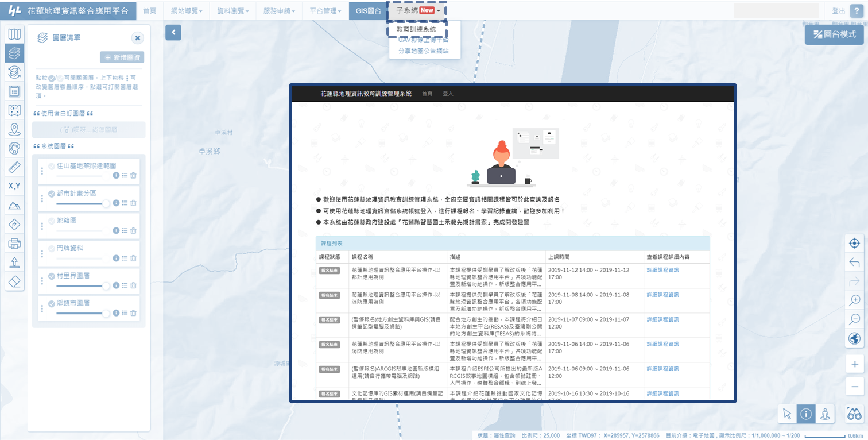Select the ruler measurement tool
This screenshot has height=440, width=868.
pos(14,168)
